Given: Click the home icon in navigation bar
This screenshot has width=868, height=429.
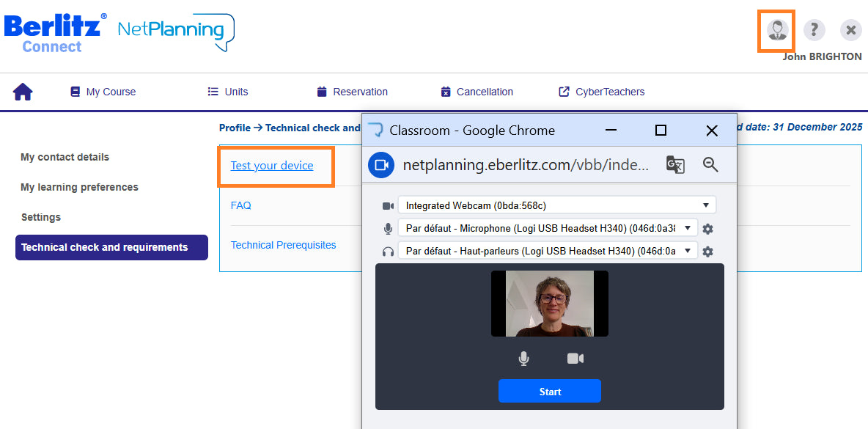Looking at the screenshot, I should [23, 92].
